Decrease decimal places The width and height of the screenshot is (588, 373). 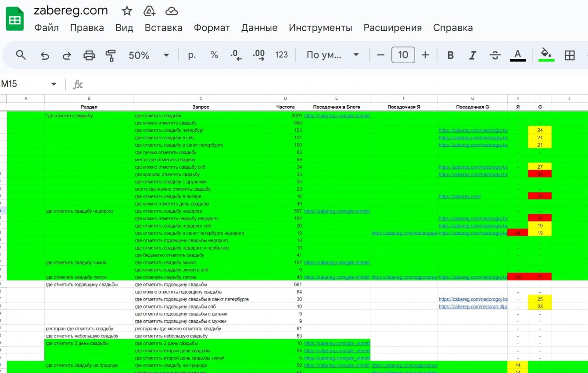[236, 55]
